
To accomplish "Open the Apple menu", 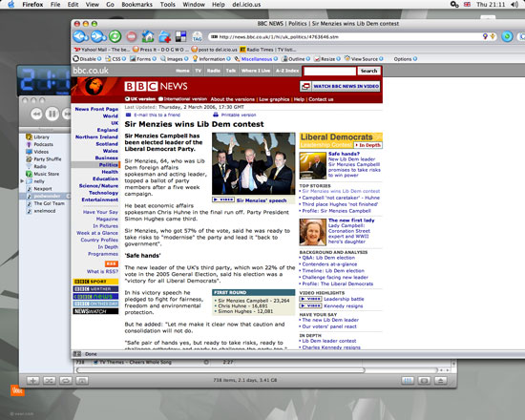I will [11, 5].
